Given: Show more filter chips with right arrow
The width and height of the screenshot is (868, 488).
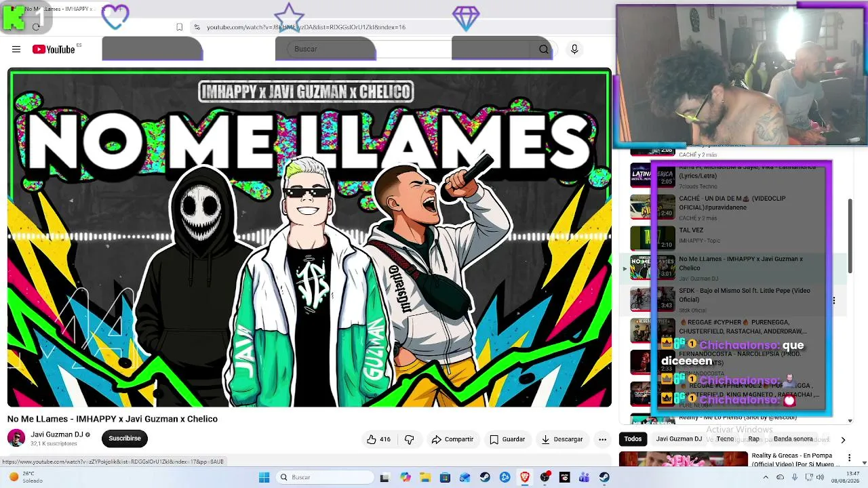Looking at the screenshot, I should [x=843, y=440].
